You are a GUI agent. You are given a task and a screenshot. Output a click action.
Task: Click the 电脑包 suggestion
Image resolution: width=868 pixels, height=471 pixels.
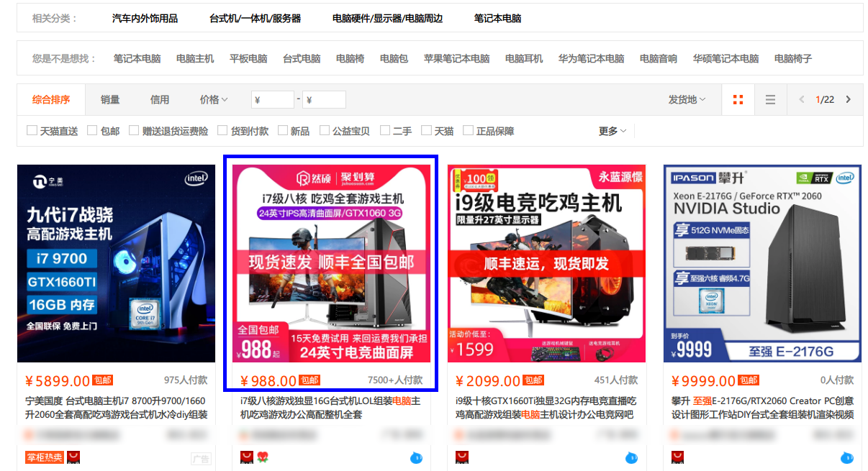click(394, 59)
